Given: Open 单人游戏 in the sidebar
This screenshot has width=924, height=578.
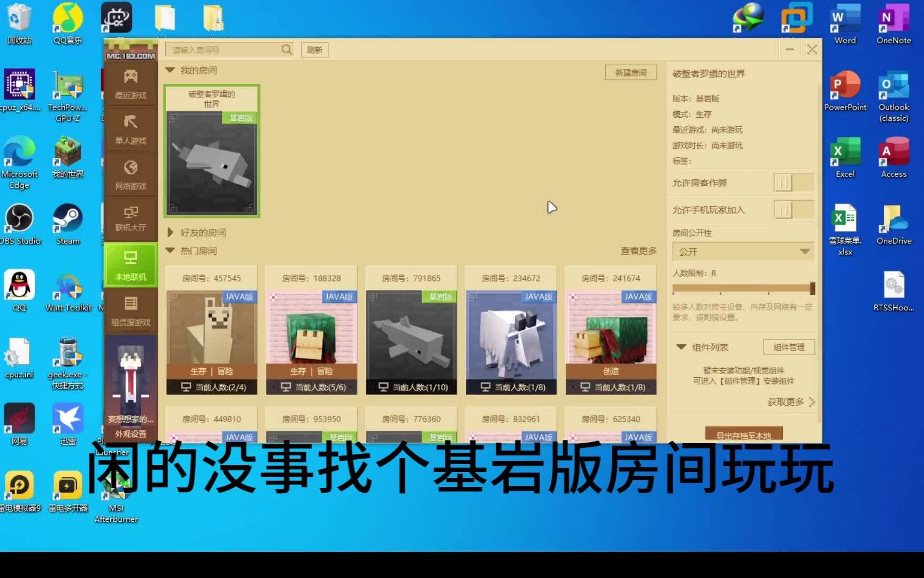Looking at the screenshot, I should point(130,130).
